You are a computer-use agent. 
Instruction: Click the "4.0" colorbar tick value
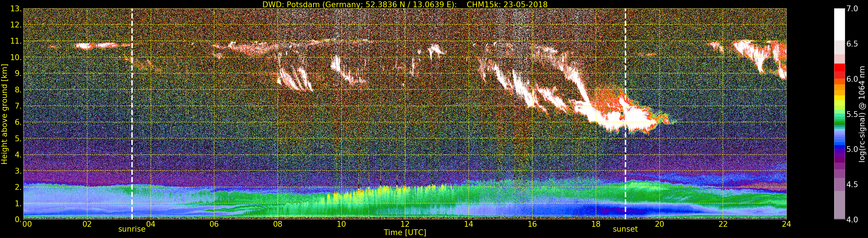point(852,220)
